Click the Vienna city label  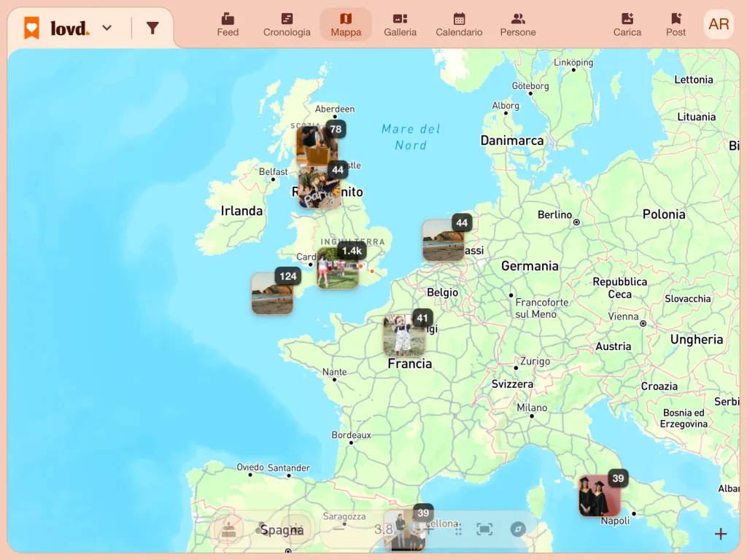[x=623, y=316]
